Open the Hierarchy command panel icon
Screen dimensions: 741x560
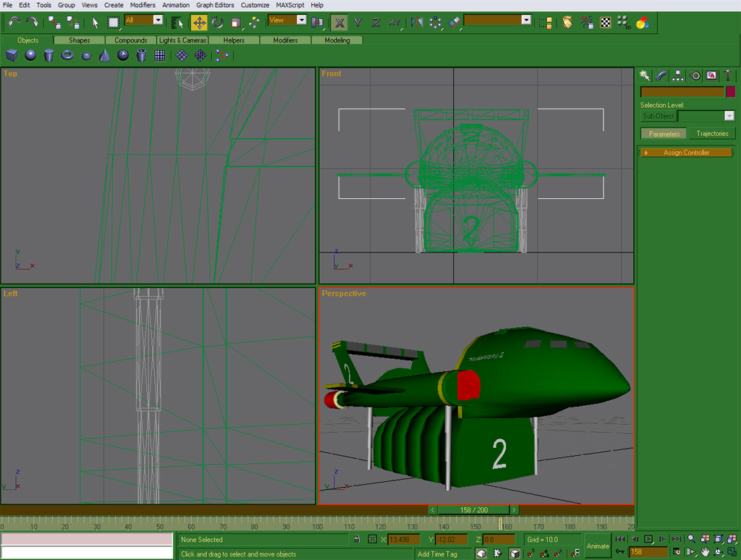[677, 76]
